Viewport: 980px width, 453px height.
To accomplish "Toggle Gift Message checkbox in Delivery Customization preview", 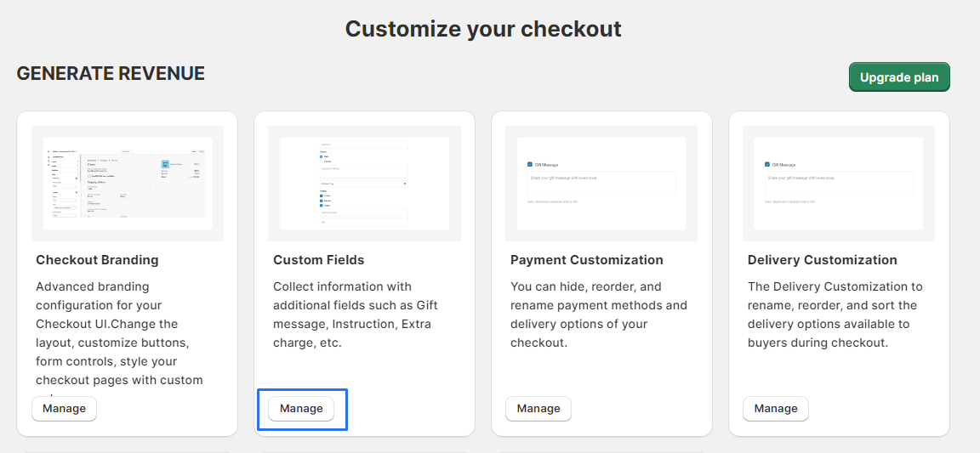I will pos(767,165).
